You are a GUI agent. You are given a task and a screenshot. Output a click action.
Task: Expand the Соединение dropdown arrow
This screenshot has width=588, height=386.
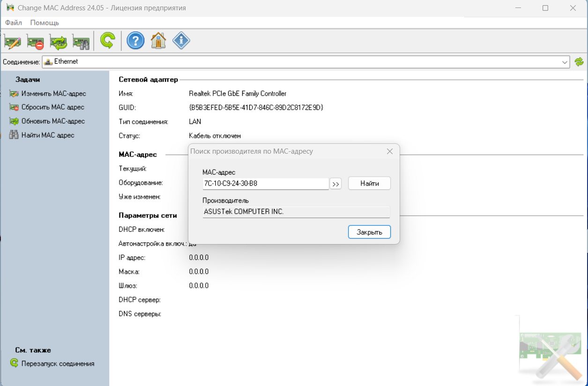(565, 62)
